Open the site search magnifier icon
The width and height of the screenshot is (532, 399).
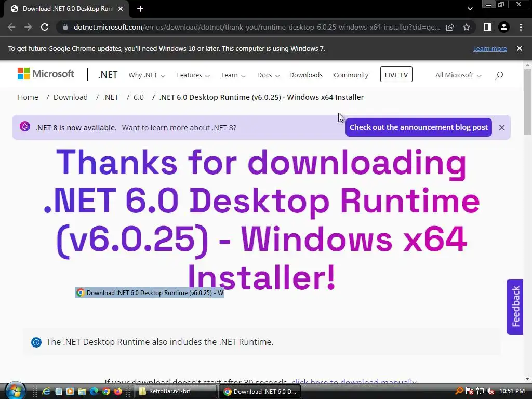[499, 75]
